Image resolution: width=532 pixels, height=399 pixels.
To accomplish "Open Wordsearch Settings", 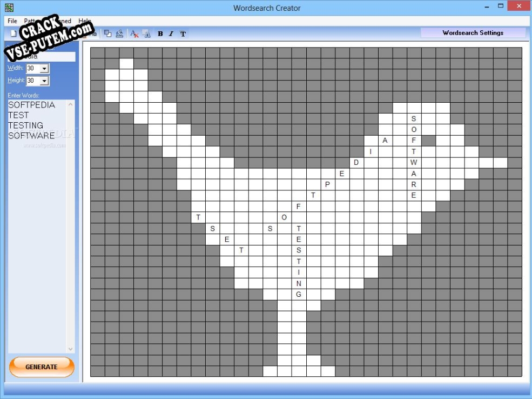I will [473, 32].
